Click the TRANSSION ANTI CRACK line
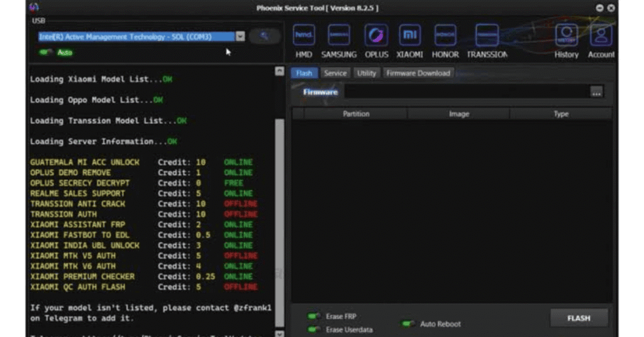 (144, 204)
